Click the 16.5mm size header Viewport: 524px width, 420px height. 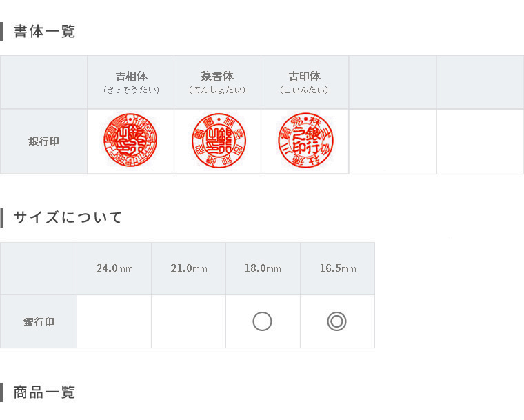click(x=338, y=268)
